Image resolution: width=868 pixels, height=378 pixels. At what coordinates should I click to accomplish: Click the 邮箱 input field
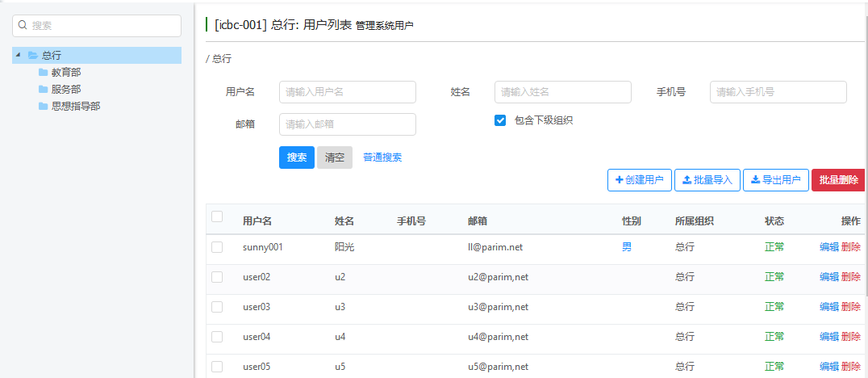[x=348, y=124]
